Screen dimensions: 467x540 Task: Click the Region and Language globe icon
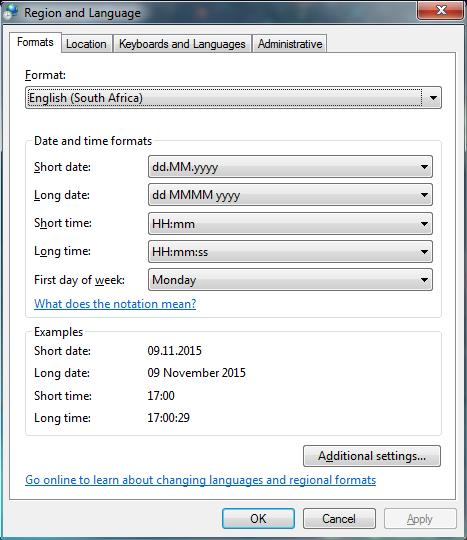(10, 12)
